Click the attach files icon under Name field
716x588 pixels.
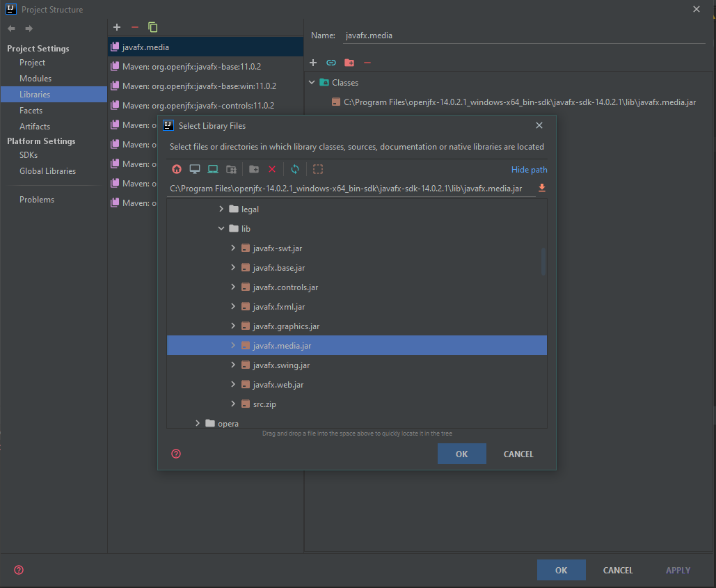331,62
